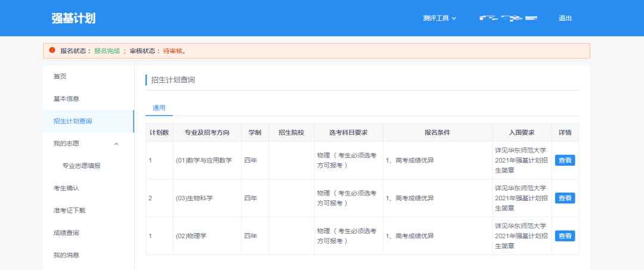644x270 pixels.
Task: Open 准考证下载 page
Action: (70, 210)
